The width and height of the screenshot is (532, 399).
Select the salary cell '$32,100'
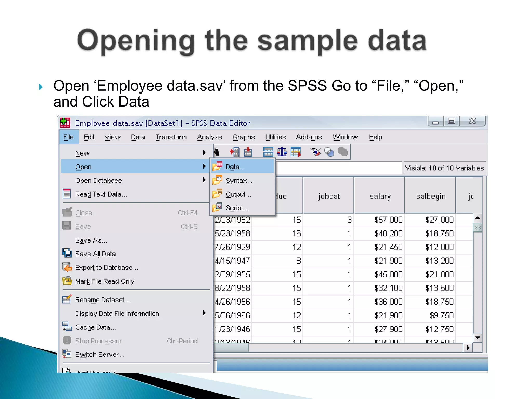(380, 288)
